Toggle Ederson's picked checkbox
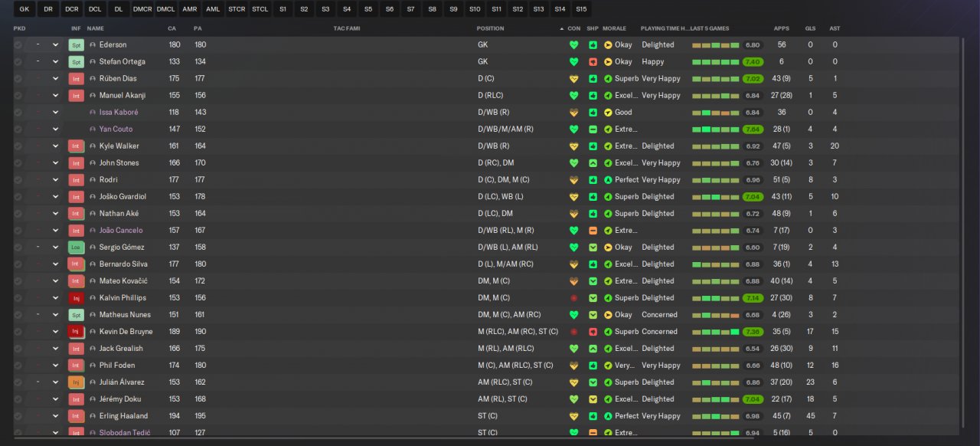Viewport: 980px width, 446px height. point(18,44)
